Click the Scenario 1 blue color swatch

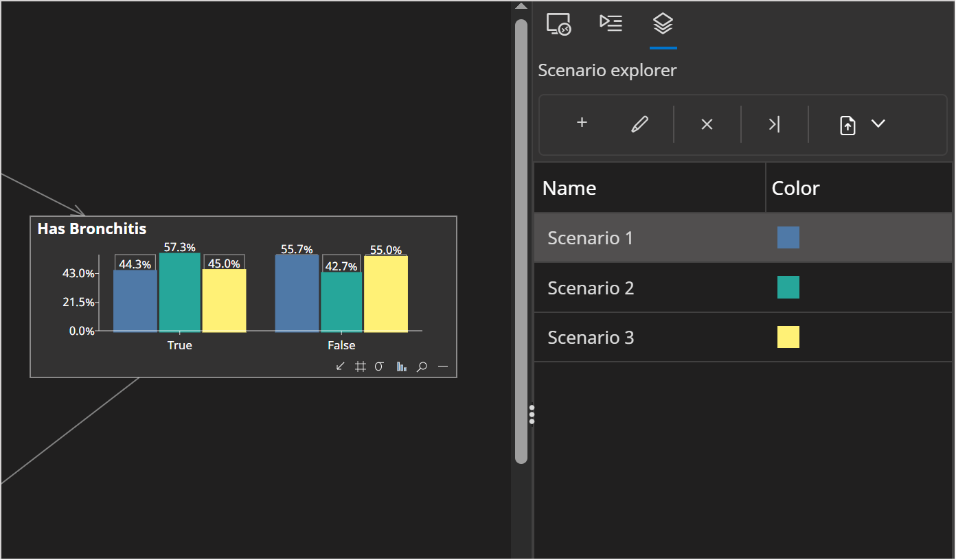(788, 237)
